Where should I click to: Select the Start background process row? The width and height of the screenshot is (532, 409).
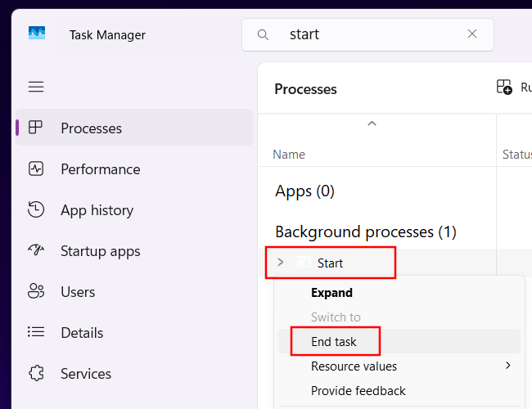point(395,263)
